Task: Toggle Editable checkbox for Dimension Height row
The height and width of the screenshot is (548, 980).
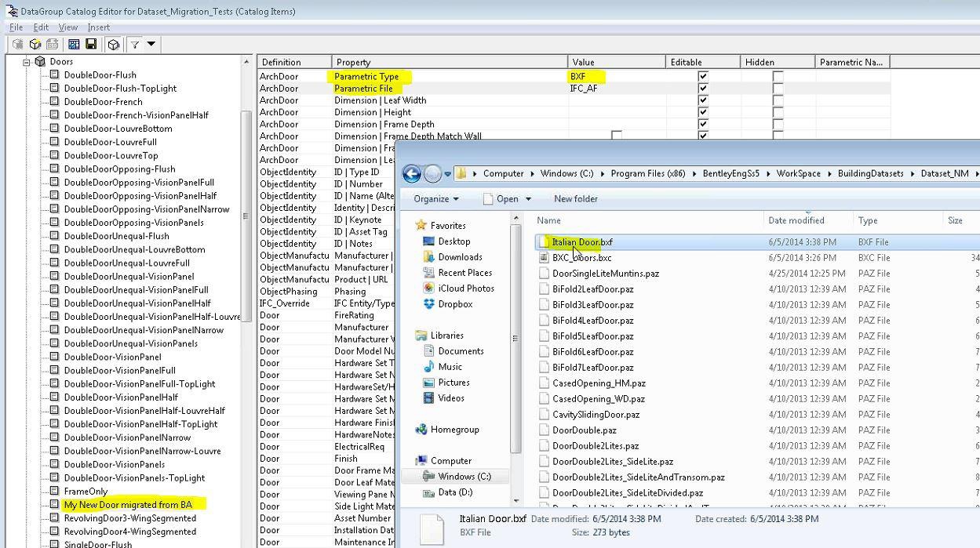Action: coord(703,112)
